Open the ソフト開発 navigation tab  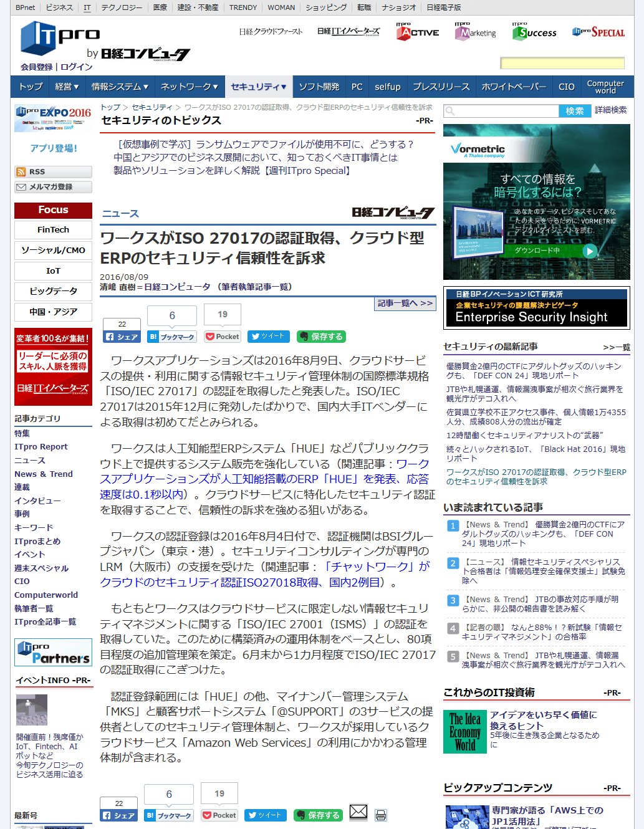click(319, 87)
